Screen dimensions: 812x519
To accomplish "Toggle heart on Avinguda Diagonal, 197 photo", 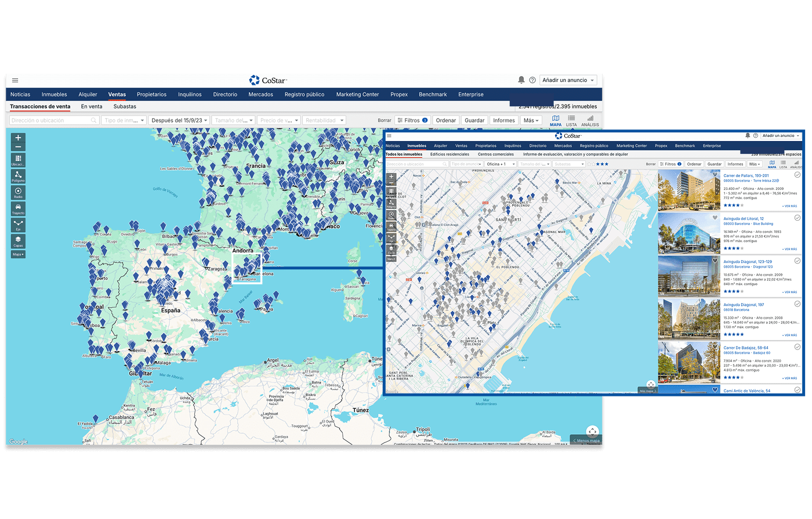I will pos(715,304).
